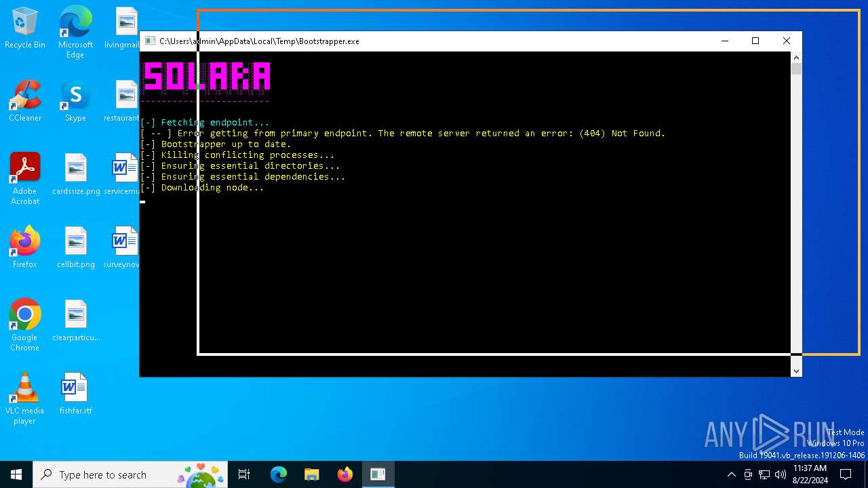Open Task View in the taskbar
The image size is (868, 488).
(x=244, y=474)
